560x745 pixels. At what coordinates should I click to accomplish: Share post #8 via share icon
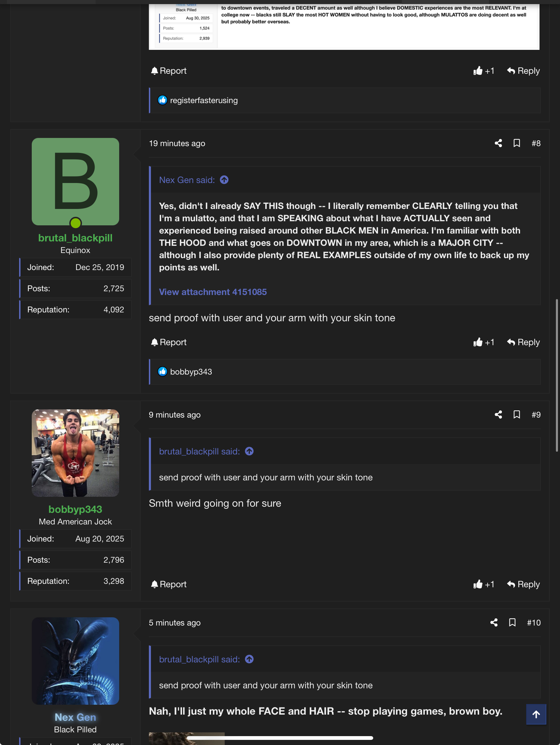click(x=498, y=143)
